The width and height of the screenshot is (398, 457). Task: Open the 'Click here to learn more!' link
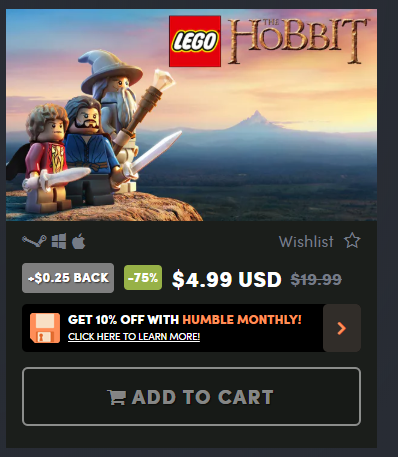tap(134, 337)
